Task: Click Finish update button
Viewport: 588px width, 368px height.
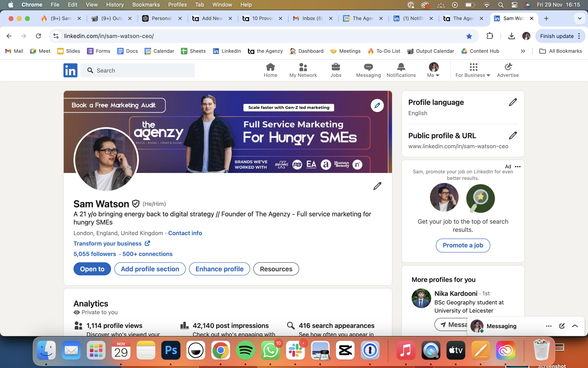Action: pyautogui.click(x=557, y=36)
